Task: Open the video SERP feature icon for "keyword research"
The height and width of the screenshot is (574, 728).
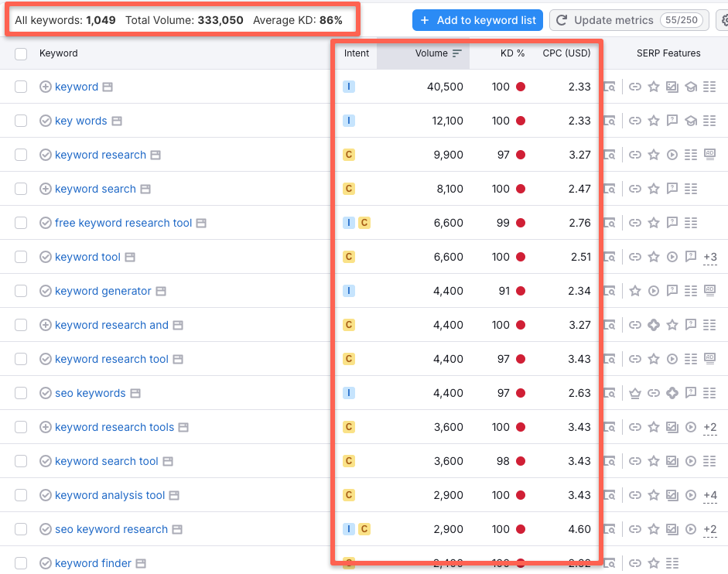Action: 672,154
